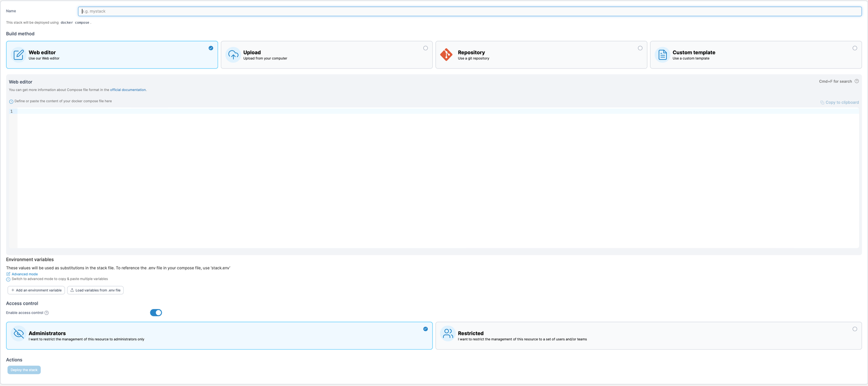Click the Web editor pencil icon

18,55
